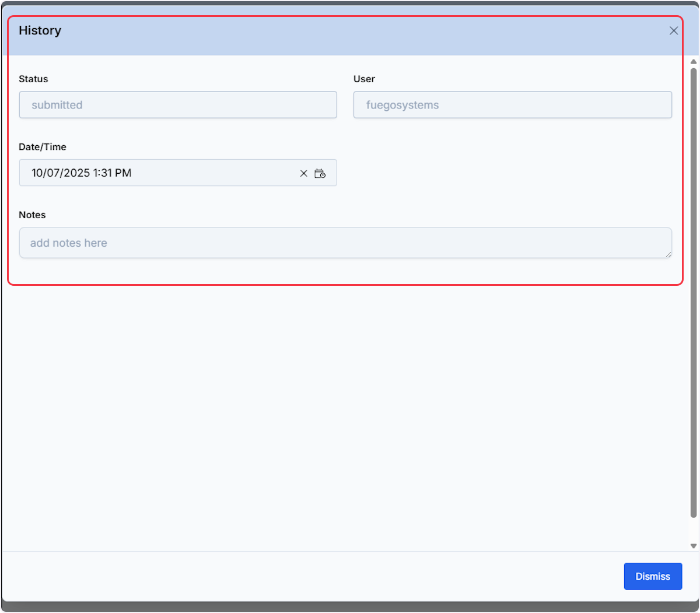Focus the Status field showing submitted
The width and height of the screenshot is (700, 613).
point(178,105)
